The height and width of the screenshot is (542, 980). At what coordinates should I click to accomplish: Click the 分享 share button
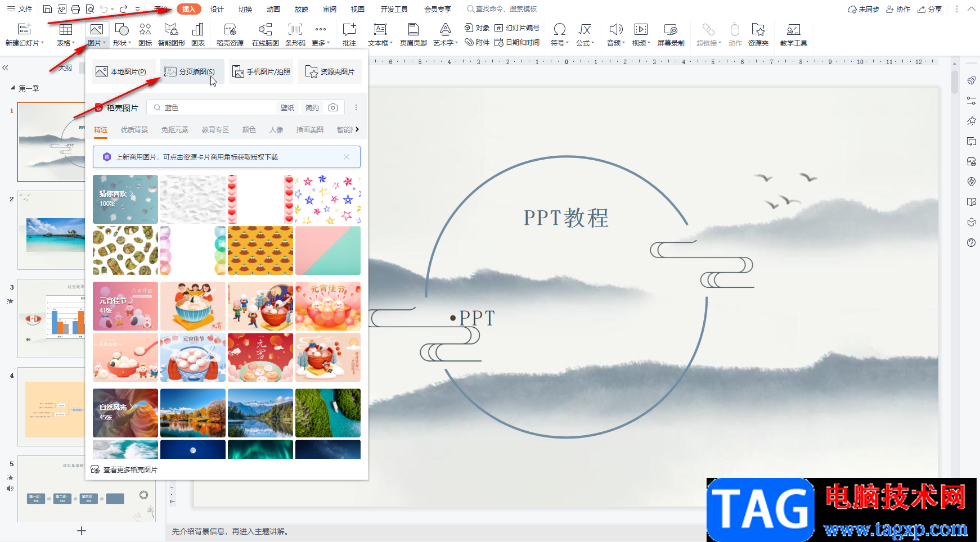(929, 9)
